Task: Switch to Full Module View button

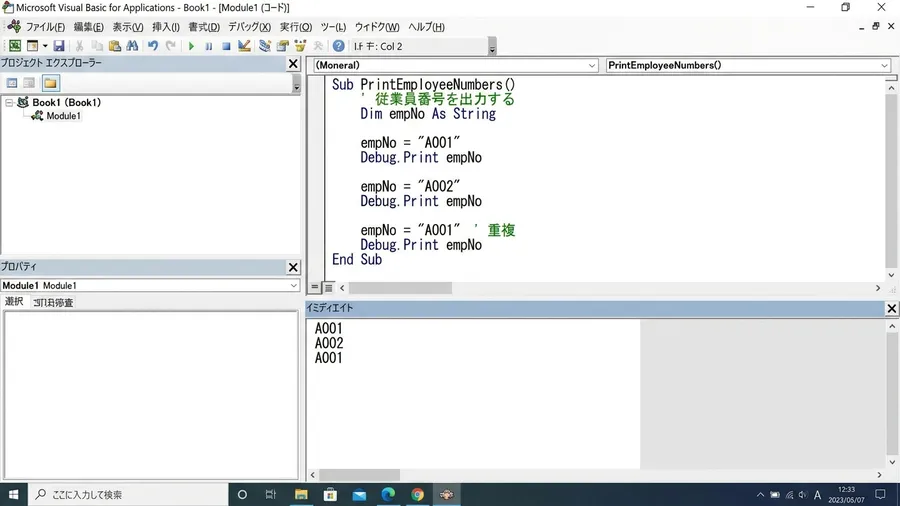Action: pos(328,287)
